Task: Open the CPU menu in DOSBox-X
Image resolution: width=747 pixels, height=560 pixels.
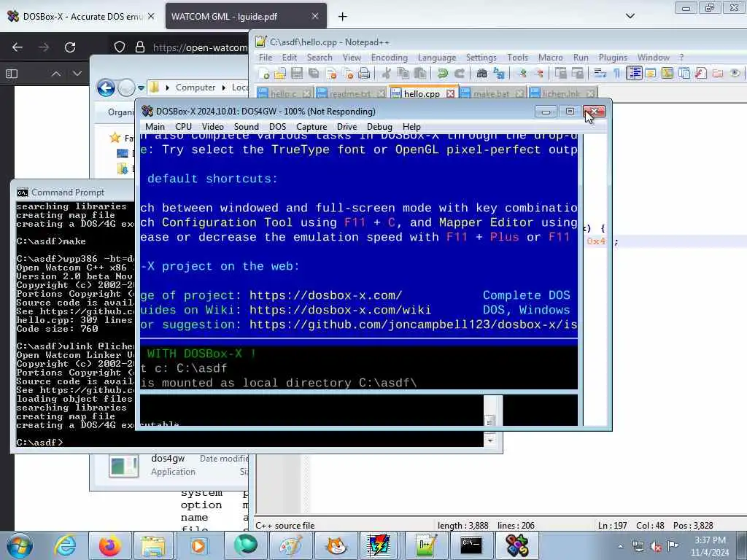Action: pos(183,127)
